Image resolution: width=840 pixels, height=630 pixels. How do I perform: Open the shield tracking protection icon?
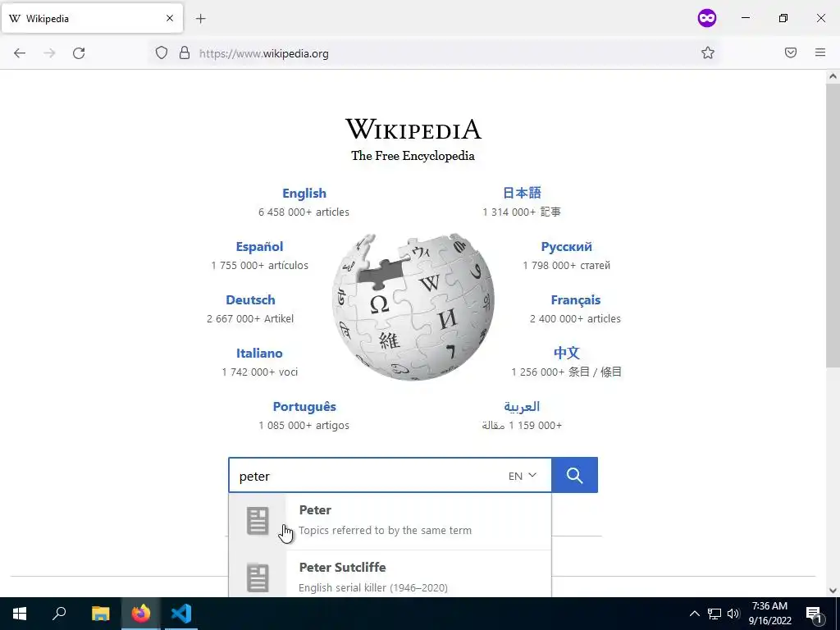point(162,52)
